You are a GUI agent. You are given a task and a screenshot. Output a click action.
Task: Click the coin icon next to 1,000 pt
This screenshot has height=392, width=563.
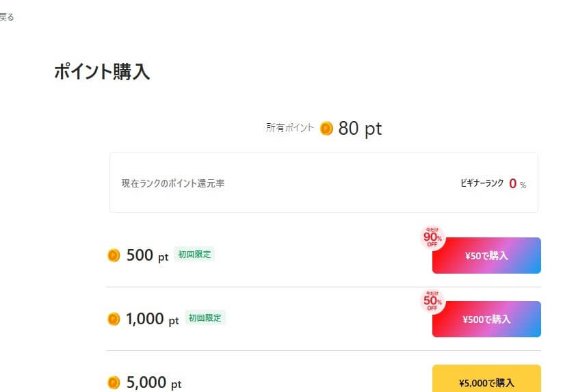click(x=114, y=319)
